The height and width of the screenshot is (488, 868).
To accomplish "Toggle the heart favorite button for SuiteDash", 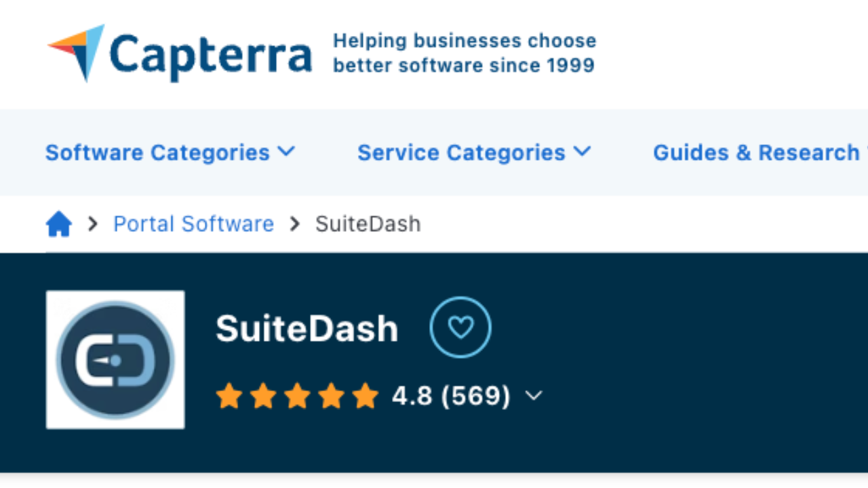I will pos(460,327).
